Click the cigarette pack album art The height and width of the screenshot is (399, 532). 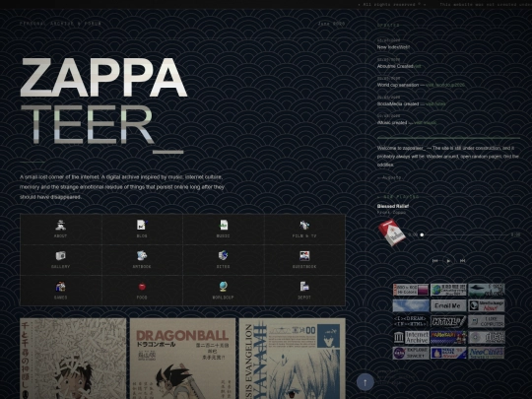pos(392,233)
